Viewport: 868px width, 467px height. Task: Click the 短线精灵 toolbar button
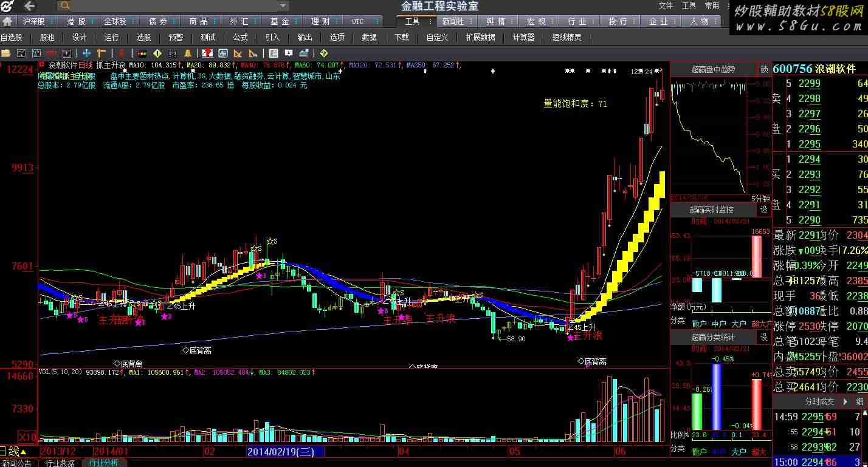(567, 37)
